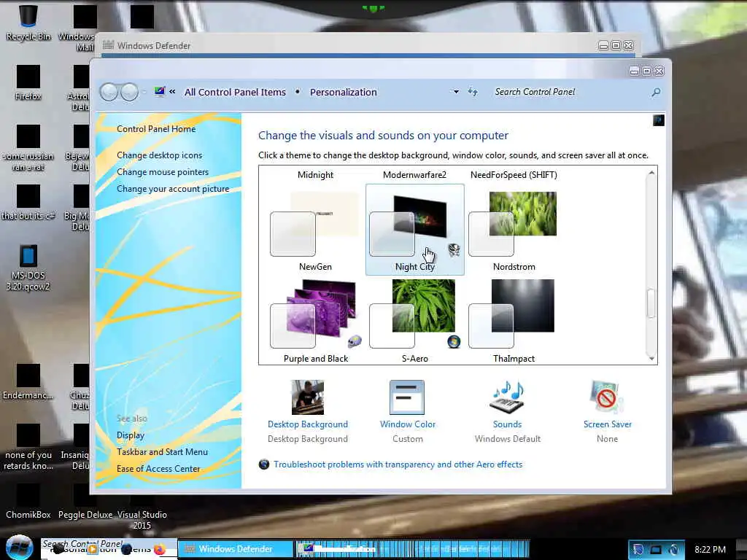Open the Window Color icon

407,397
